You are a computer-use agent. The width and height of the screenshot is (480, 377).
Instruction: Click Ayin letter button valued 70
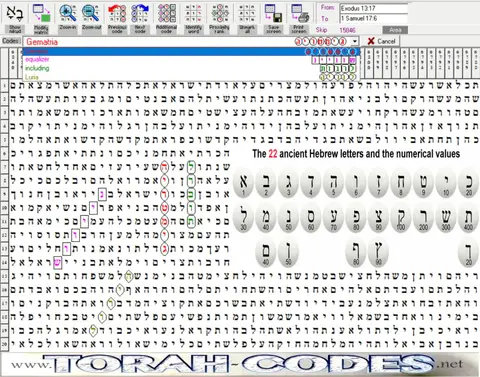[x=334, y=218]
